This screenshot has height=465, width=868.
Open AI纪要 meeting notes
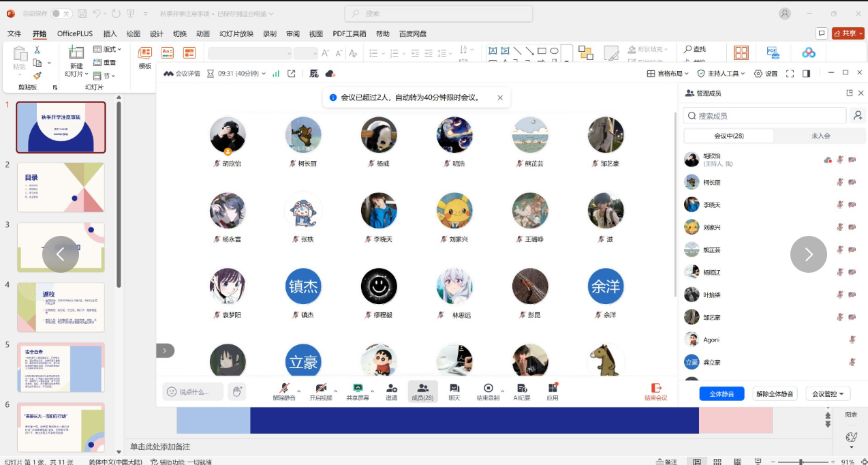coord(521,389)
